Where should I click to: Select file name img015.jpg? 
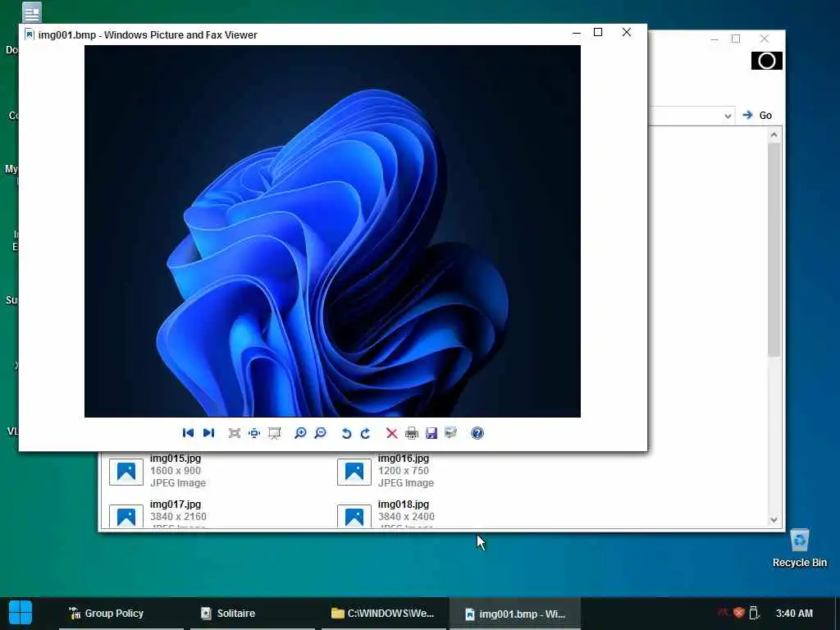(176, 458)
